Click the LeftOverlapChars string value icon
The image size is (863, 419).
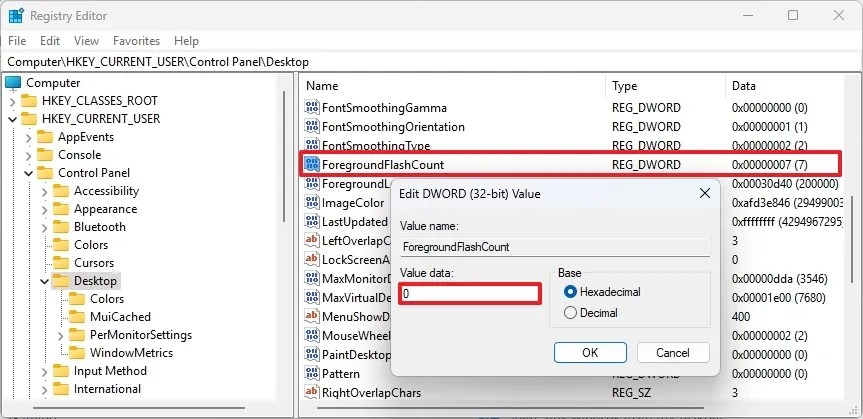pos(312,240)
